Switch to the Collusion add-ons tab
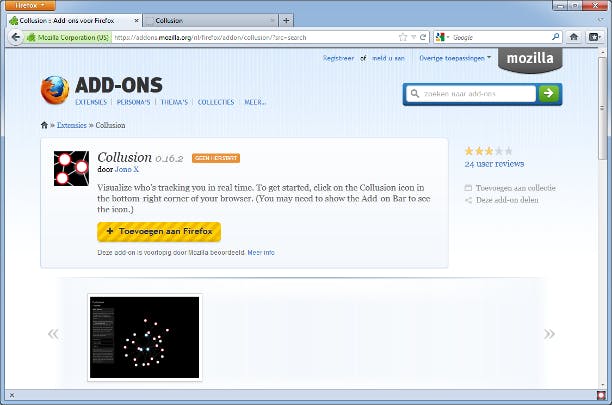This screenshot has height=405, width=612. coord(74,21)
